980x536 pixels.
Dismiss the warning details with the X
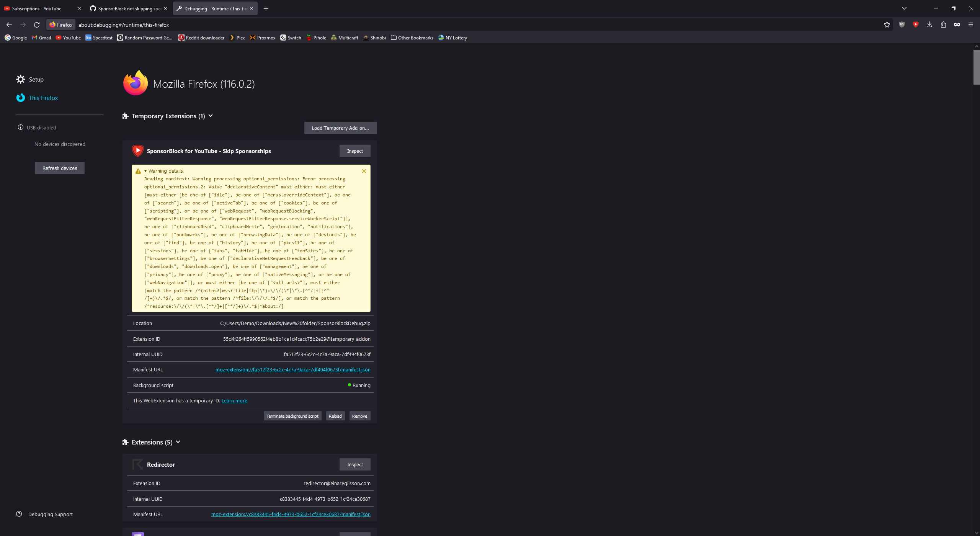pyautogui.click(x=364, y=171)
